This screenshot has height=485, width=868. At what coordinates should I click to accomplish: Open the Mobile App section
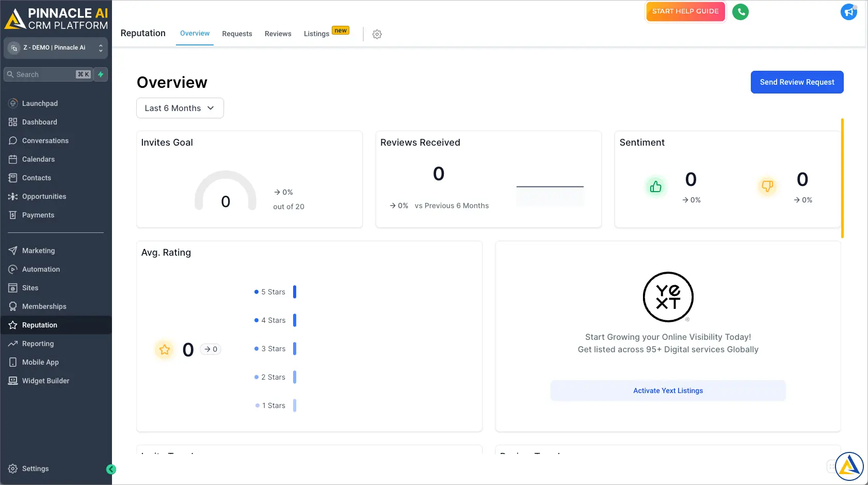(40, 362)
